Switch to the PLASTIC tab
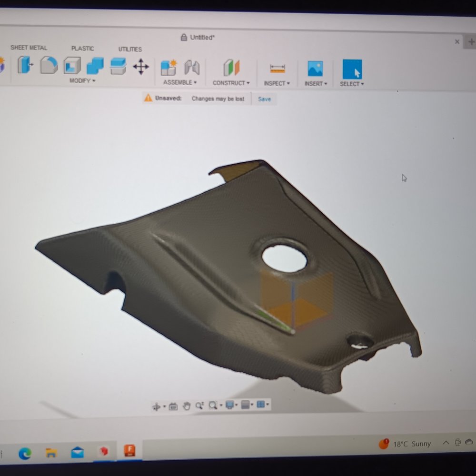476x476 pixels. click(x=82, y=49)
